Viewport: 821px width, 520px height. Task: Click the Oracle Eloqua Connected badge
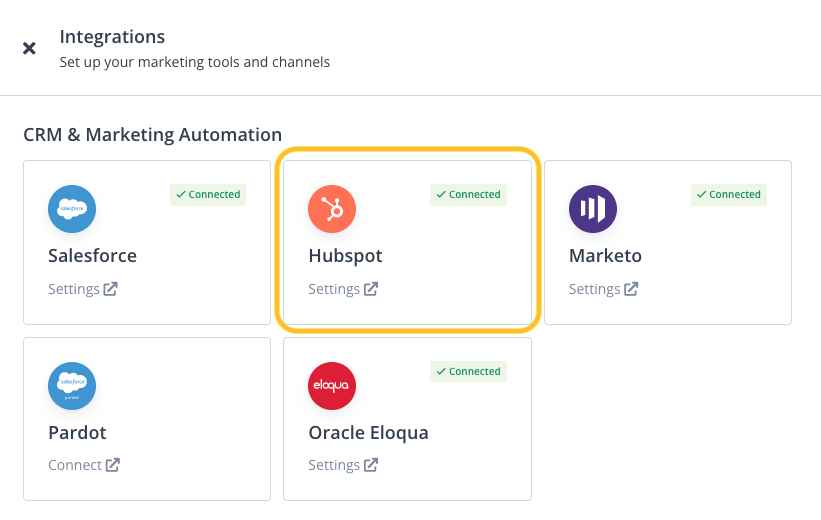[x=468, y=371]
